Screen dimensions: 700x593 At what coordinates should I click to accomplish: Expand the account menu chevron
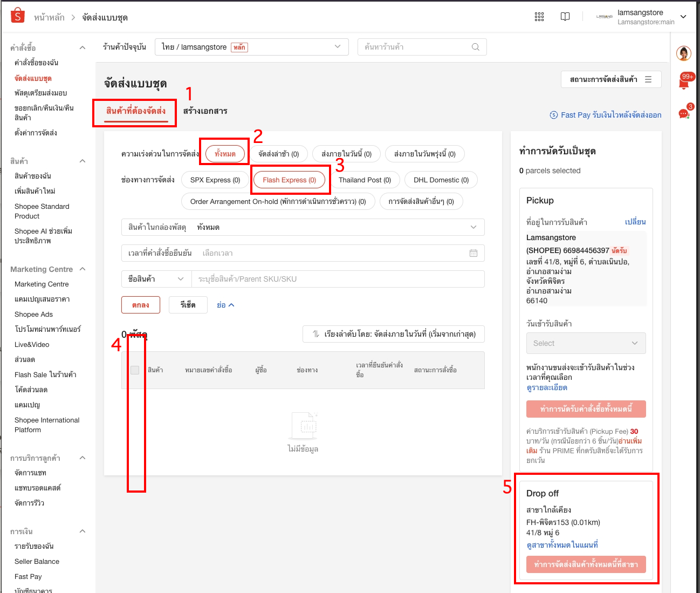tap(683, 17)
